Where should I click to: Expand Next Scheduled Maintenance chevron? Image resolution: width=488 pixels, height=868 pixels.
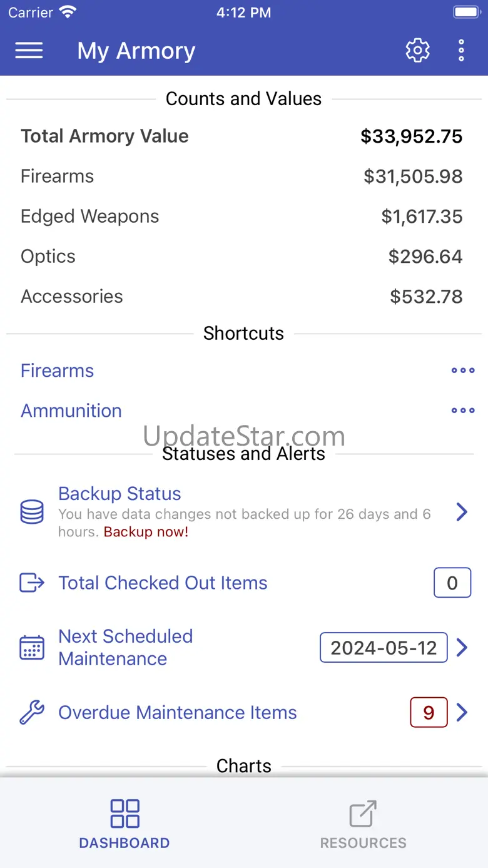[x=462, y=647]
